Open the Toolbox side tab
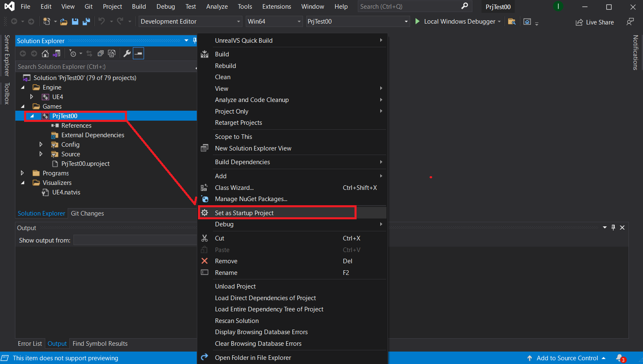The image size is (643, 364). pyautogui.click(x=7, y=93)
